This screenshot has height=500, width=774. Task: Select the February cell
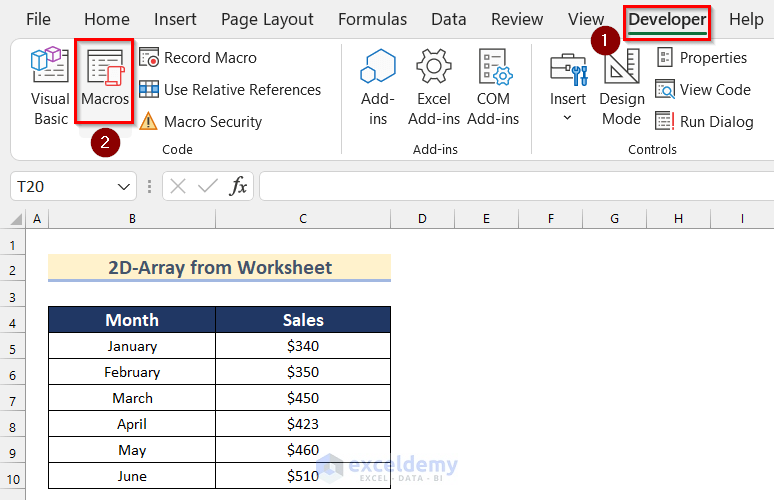[x=132, y=372]
